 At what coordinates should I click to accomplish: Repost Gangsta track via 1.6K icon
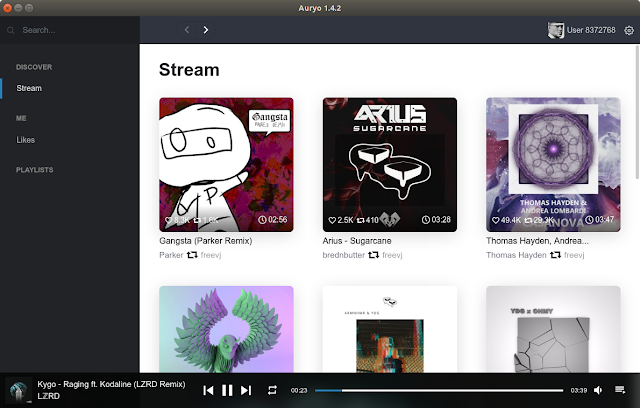pos(197,220)
